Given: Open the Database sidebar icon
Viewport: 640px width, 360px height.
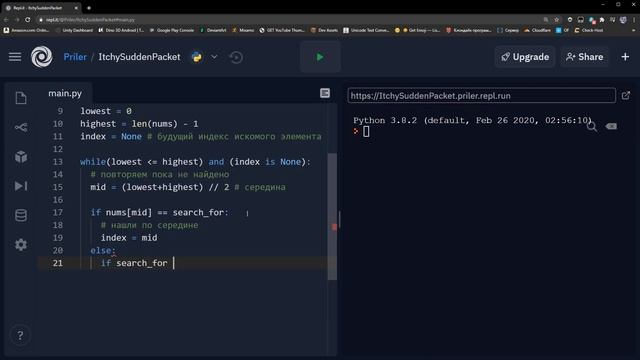Looking at the screenshot, I should (x=21, y=215).
